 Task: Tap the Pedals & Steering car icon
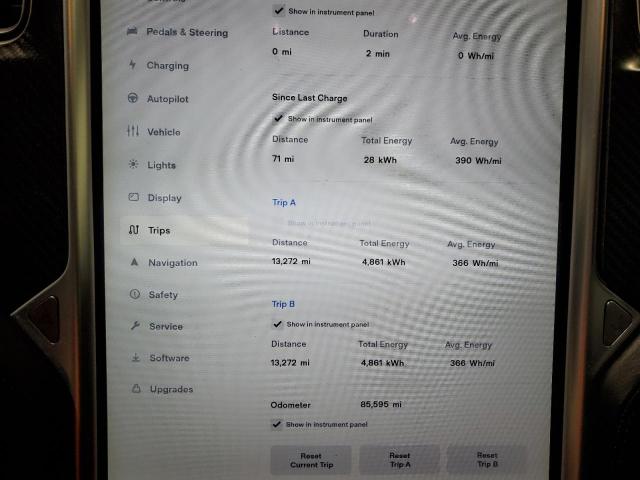tap(132, 32)
